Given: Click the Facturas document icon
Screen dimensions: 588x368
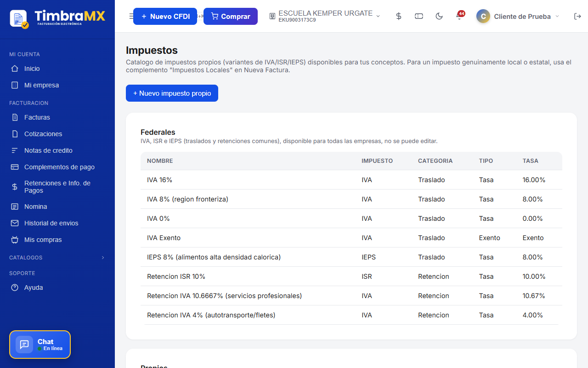Looking at the screenshot, I should 15,117.
